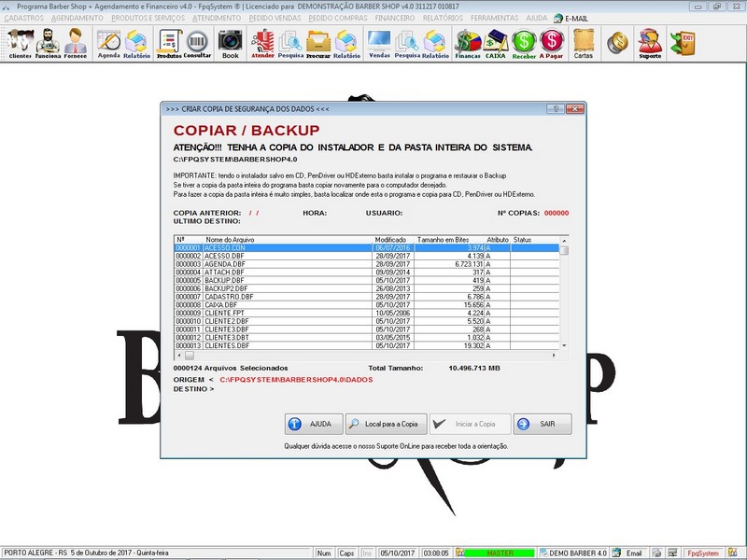Open the PEDIDO VENDAS menu
The width and height of the screenshot is (747, 560).
(x=275, y=18)
